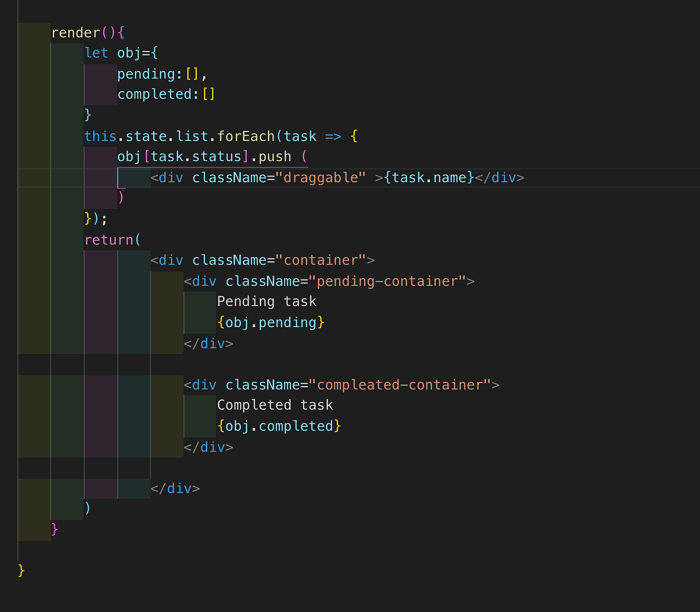
Task: Click the container className value
Action: click(322, 260)
